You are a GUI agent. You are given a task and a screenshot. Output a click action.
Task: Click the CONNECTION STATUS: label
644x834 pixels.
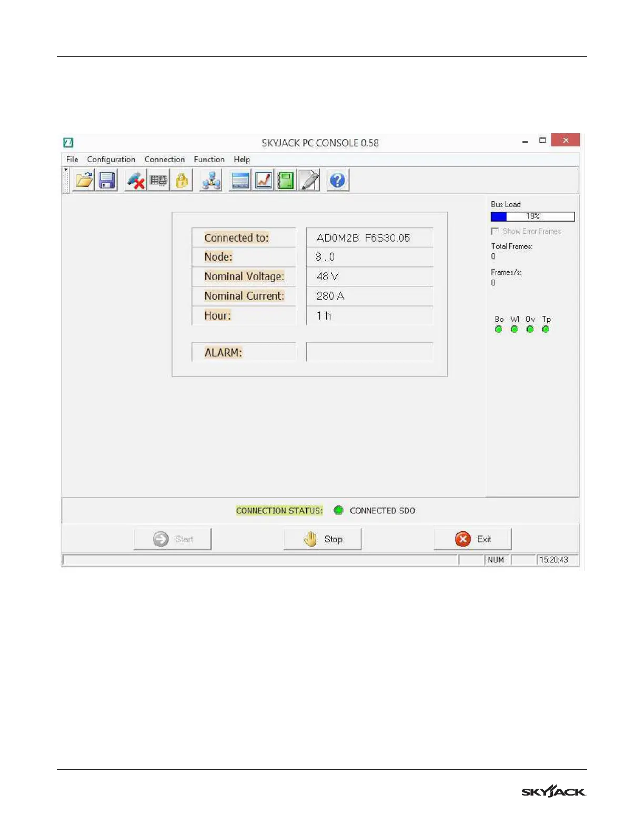(279, 511)
